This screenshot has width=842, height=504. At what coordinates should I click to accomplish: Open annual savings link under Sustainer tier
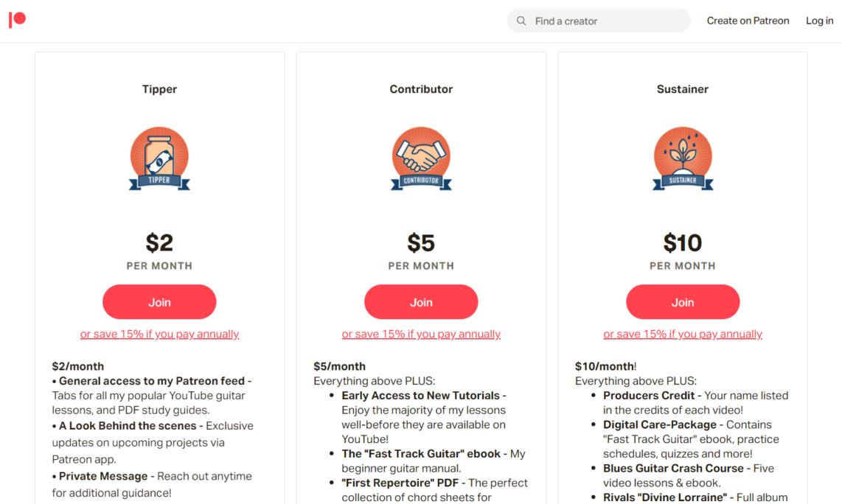point(683,334)
